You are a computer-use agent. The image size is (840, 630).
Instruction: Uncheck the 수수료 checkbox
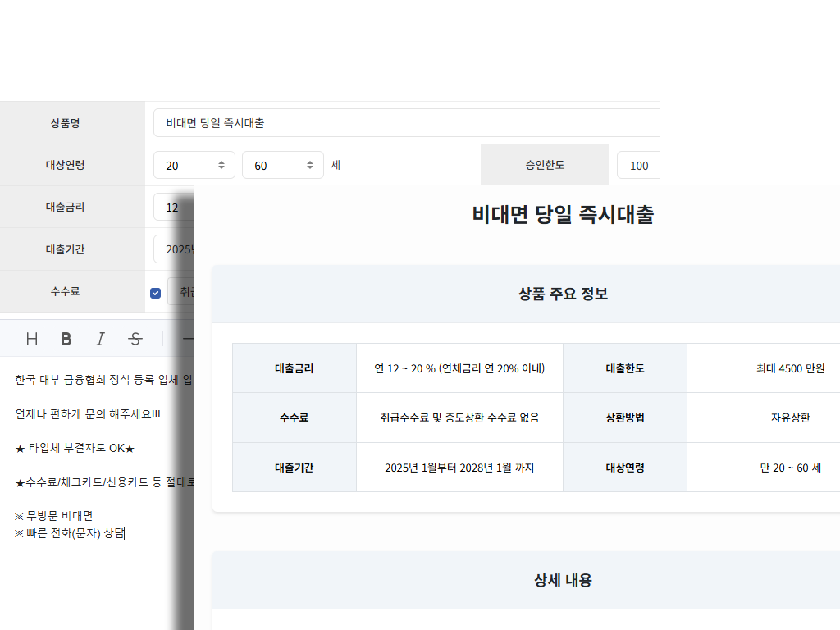pyautogui.click(x=155, y=291)
